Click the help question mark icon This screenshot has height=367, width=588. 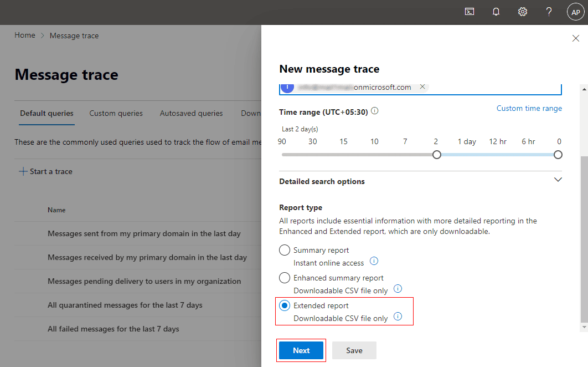[549, 12]
